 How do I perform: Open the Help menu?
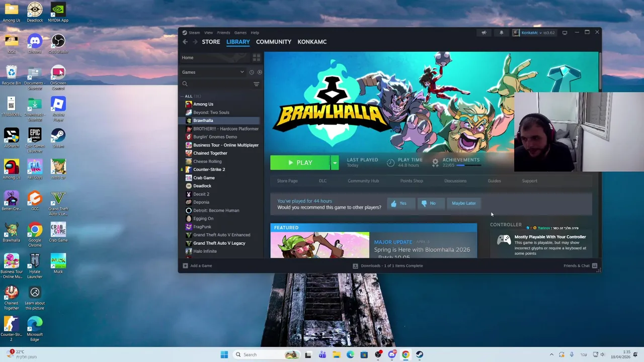pos(255,33)
